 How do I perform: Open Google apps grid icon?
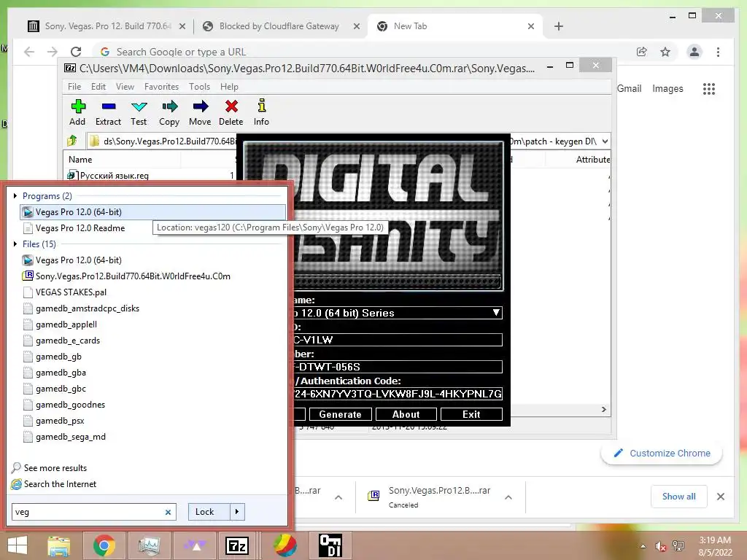point(709,88)
